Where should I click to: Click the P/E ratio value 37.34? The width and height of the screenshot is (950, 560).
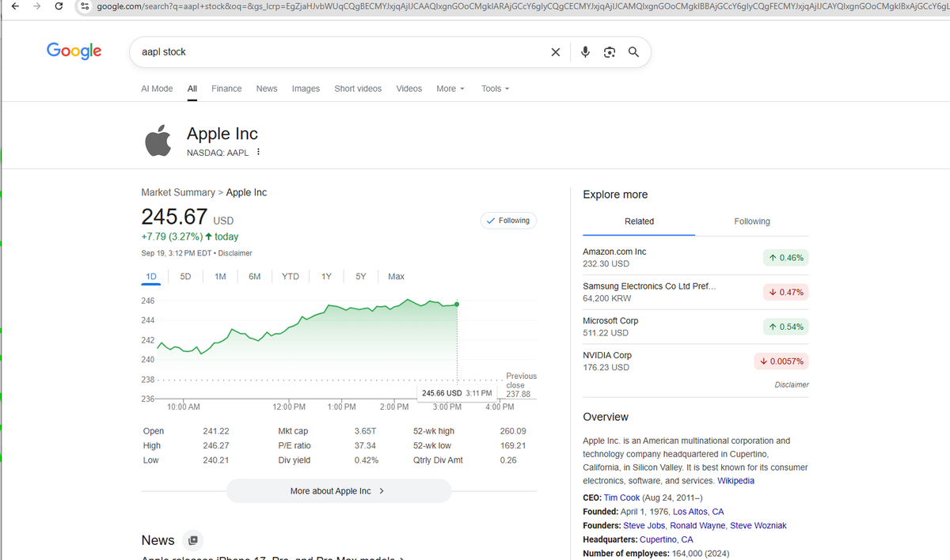pyautogui.click(x=365, y=446)
